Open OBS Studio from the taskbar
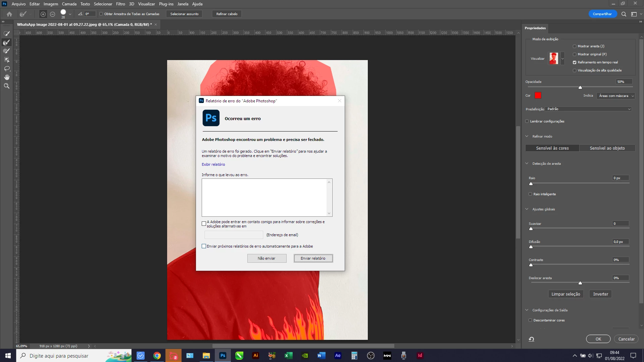The height and width of the screenshot is (362, 644). click(x=371, y=356)
